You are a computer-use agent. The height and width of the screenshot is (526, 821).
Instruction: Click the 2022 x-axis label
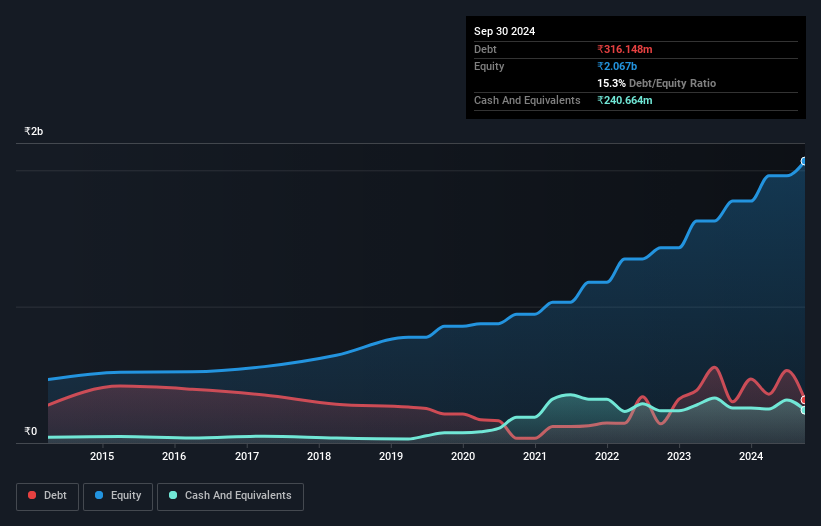click(x=607, y=456)
